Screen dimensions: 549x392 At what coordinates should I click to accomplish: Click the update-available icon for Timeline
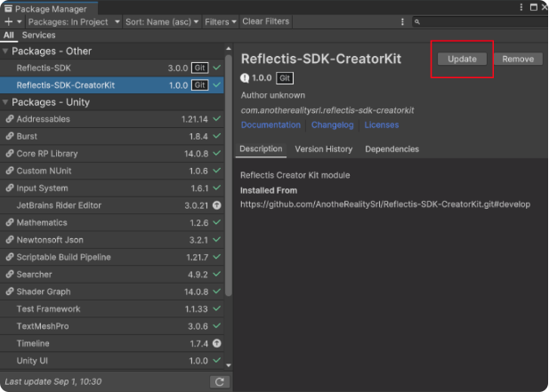(217, 343)
